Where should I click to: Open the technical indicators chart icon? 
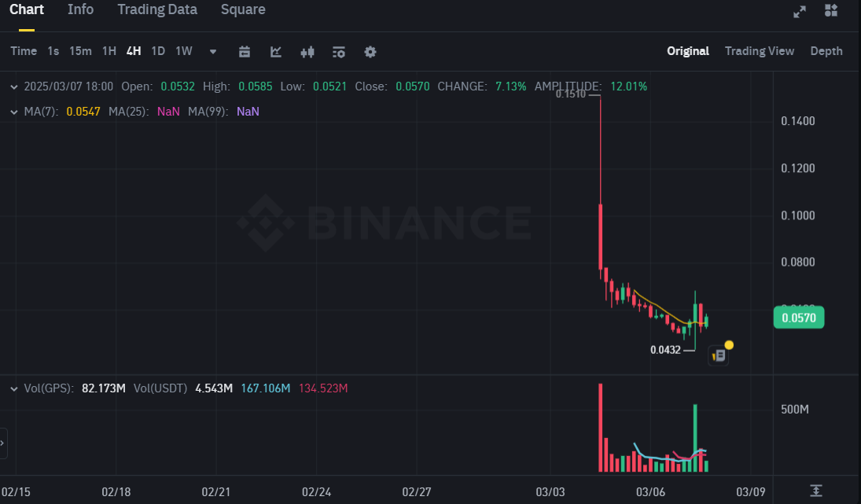[276, 52]
